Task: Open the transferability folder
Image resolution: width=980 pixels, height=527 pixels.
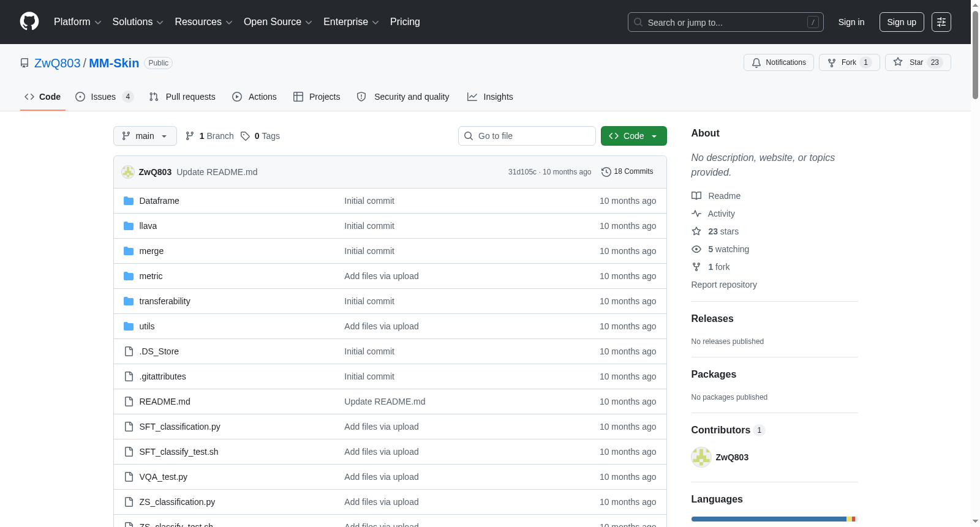Action: coord(165,301)
